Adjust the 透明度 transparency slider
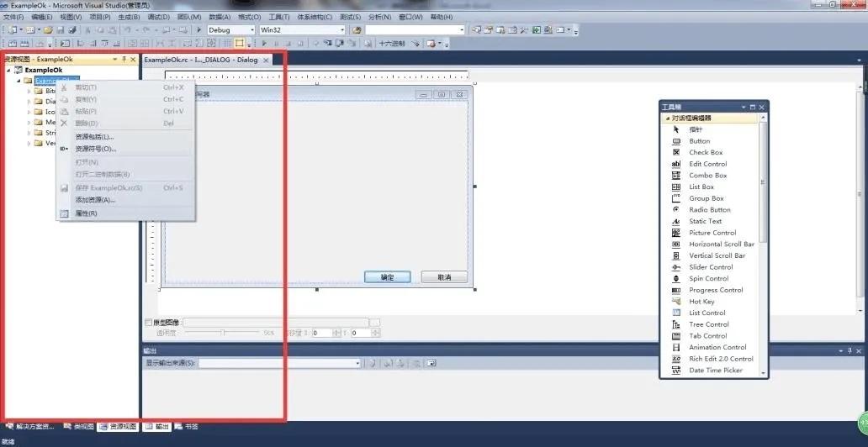This screenshot has width=868, height=447. click(222, 333)
